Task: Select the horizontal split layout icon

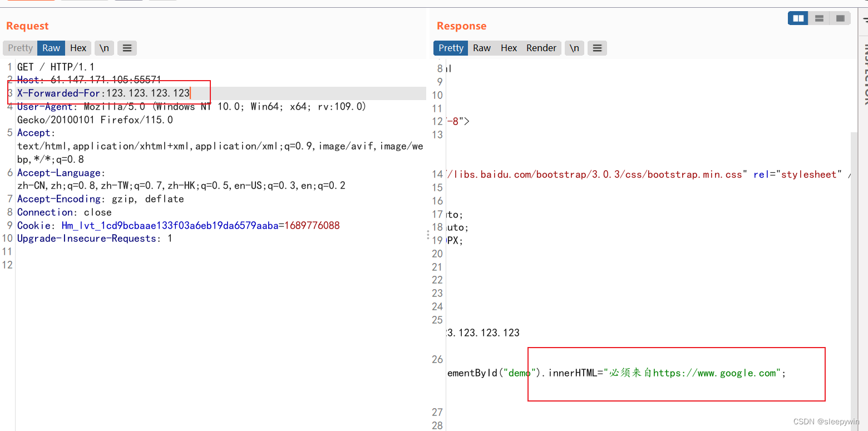Action: (818, 18)
